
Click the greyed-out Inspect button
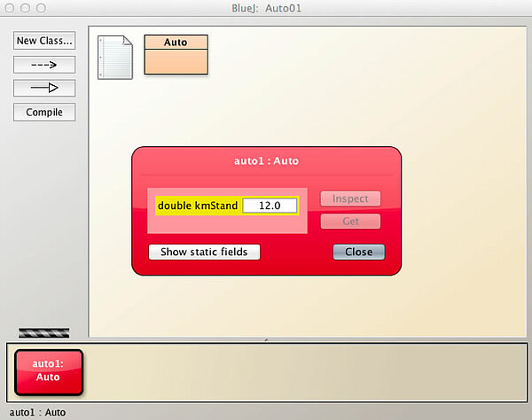pos(349,199)
